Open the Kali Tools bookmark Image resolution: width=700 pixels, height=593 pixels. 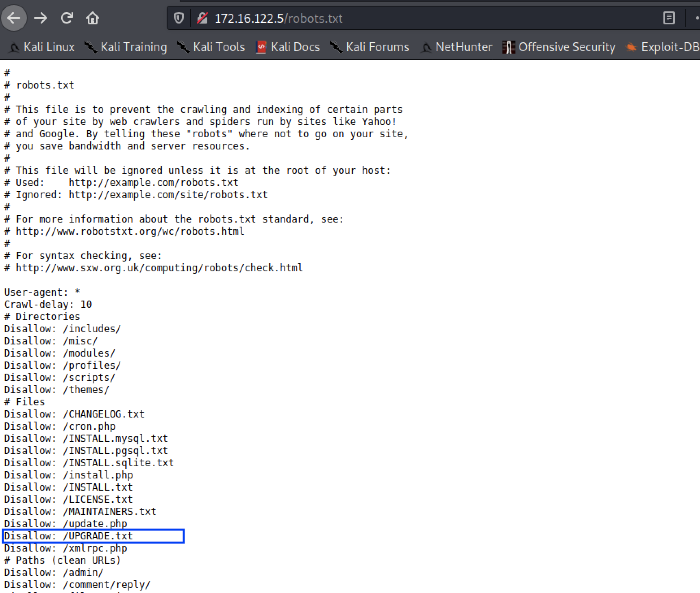pos(211,47)
